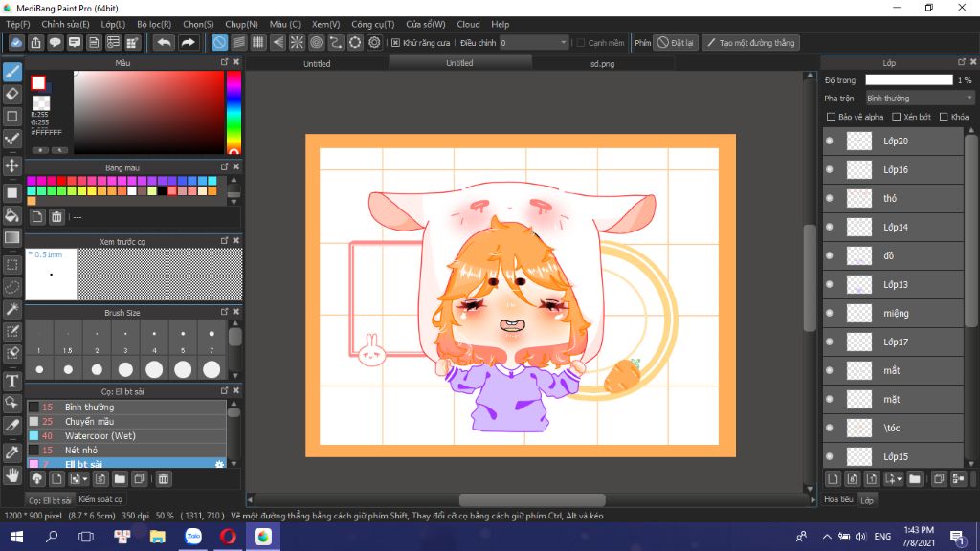Click Tạo một đường thẳng button
Image resolution: width=980 pixels, height=551 pixels.
tap(750, 42)
